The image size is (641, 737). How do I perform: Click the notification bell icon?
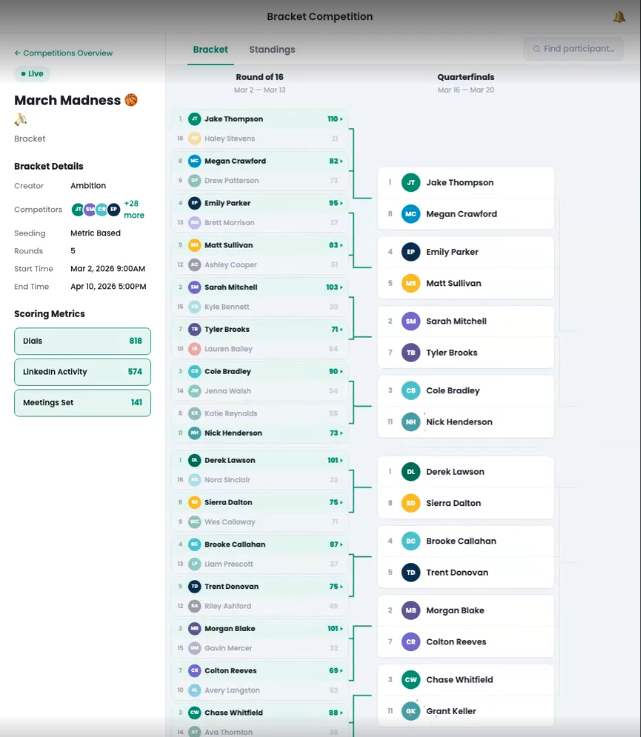point(619,17)
